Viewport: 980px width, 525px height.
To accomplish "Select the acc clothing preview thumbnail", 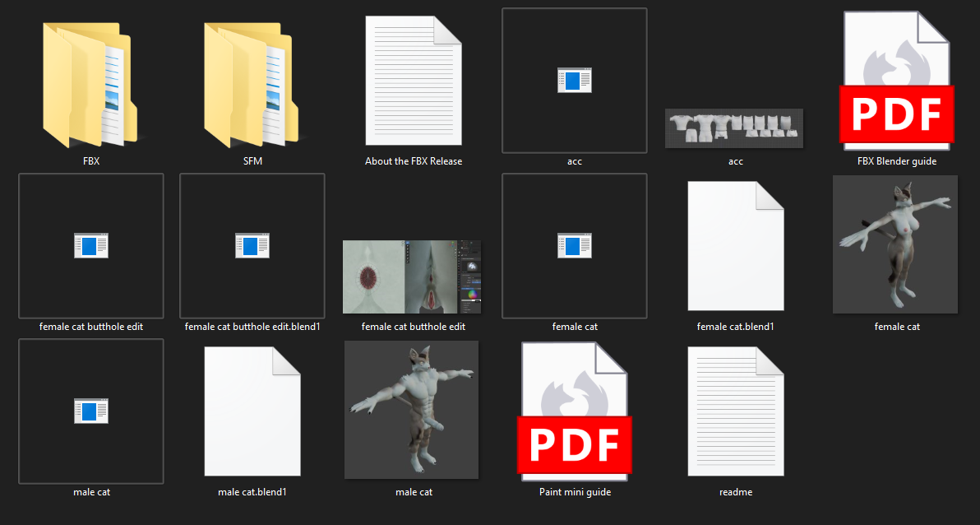I will [x=734, y=128].
